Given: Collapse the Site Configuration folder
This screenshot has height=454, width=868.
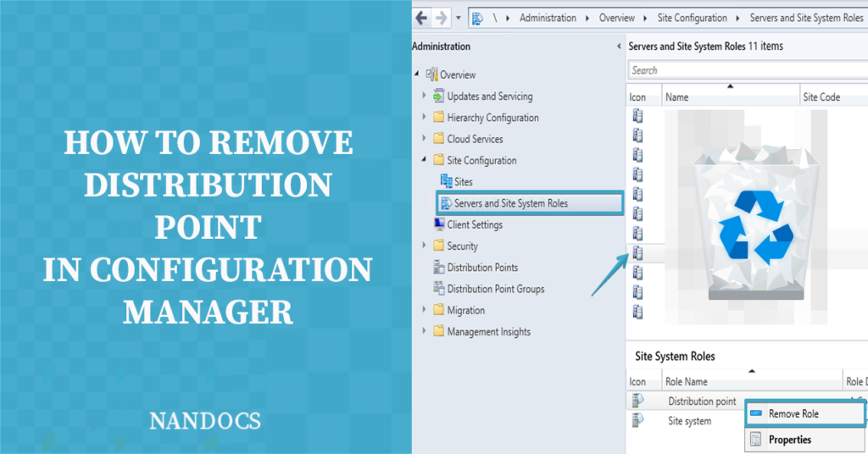Looking at the screenshot, I should 424,159.
